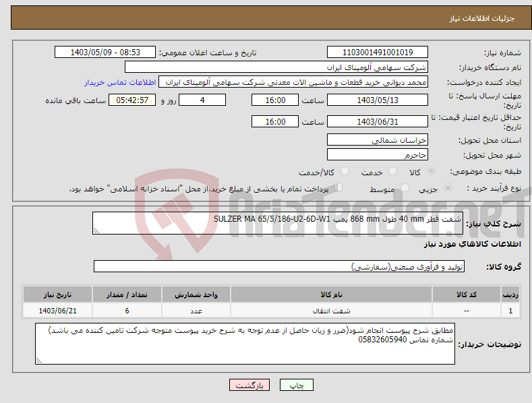Click the نام دستگاه خریدار label
This screenshot has width=532, height=403.
(490, 67)
